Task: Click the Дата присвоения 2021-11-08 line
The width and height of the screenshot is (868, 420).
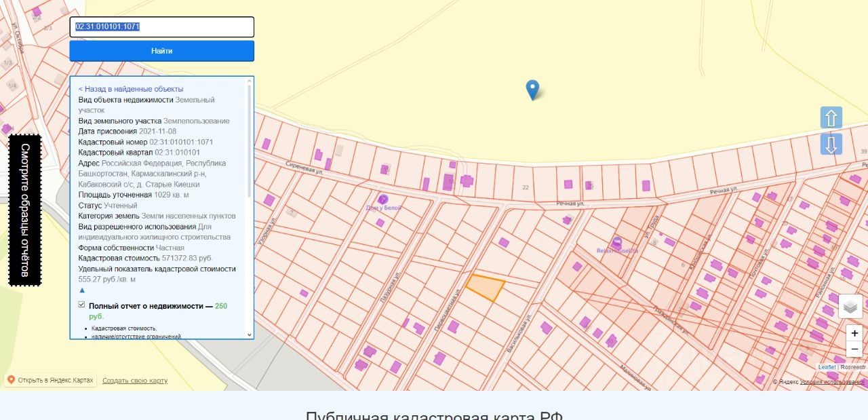Action: [127, 131]
